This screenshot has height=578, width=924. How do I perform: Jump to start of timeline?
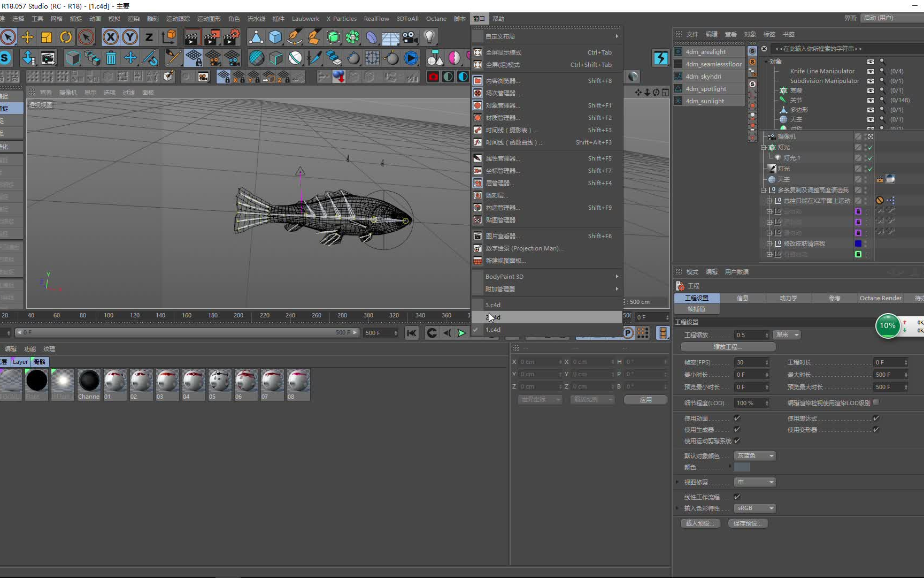(x=411, y=333)
